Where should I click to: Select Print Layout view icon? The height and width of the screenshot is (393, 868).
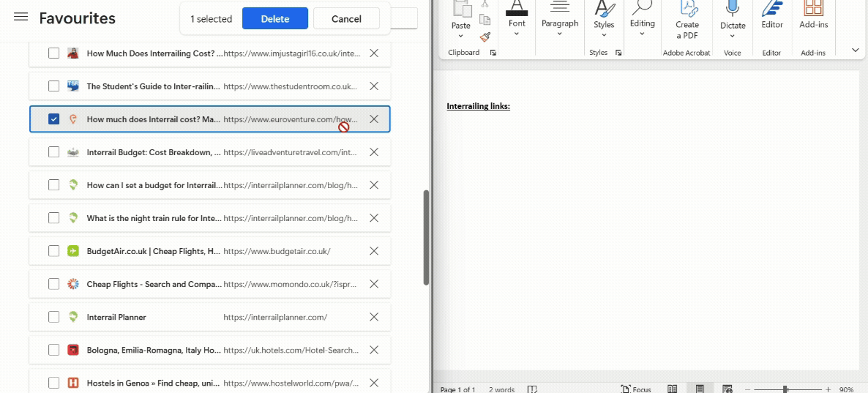tap(700, 389)
